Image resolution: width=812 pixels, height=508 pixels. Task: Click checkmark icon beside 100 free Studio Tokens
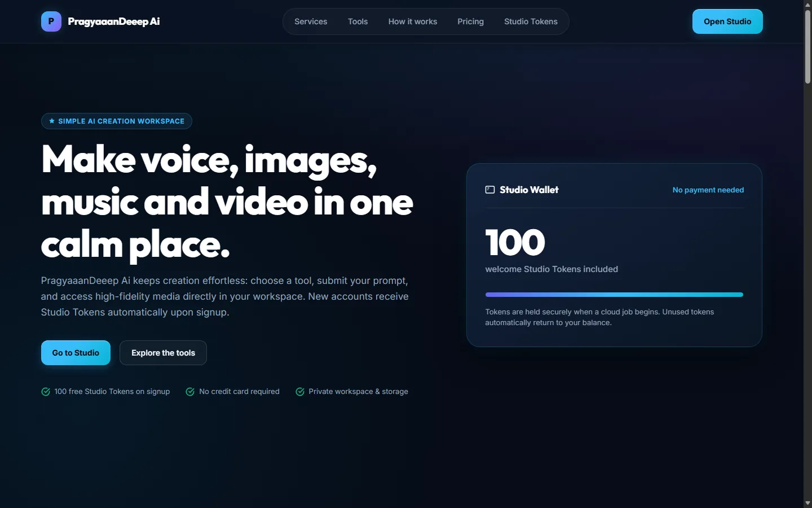click(x=46, y=392)
